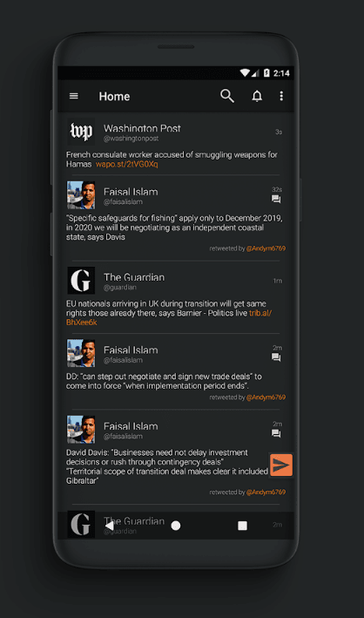Open @Andym6769 link under Gibraltar tweet
The image size is (364, 618).
tap(266, 492)
